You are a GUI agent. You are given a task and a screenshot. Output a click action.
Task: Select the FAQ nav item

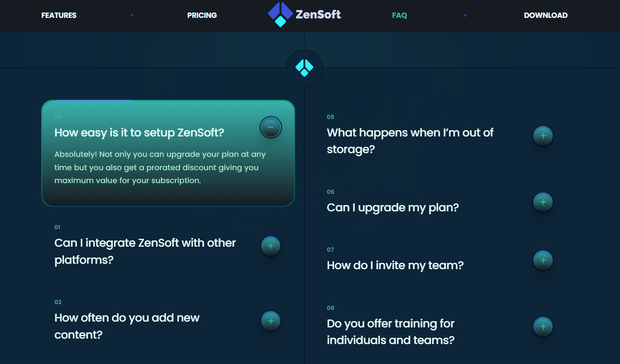click(399, 15)
